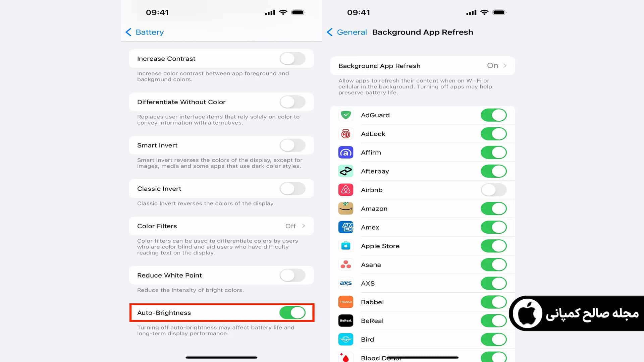Tap the Amazon app icon
644x362 pixels.
345,208
